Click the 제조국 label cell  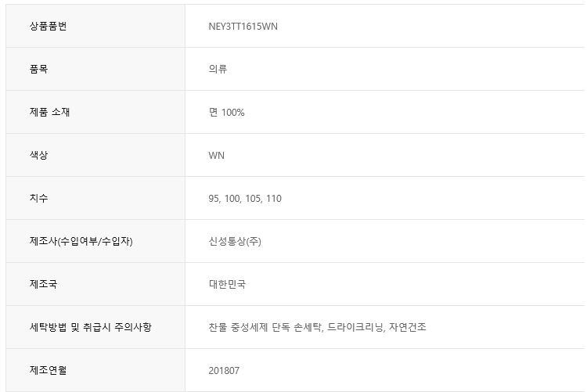point(43,284)
